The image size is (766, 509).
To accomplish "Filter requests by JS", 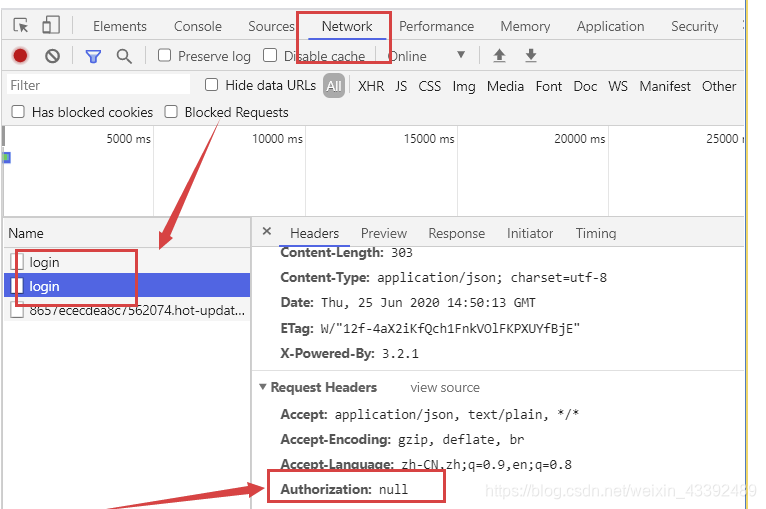I will (401, 86).
